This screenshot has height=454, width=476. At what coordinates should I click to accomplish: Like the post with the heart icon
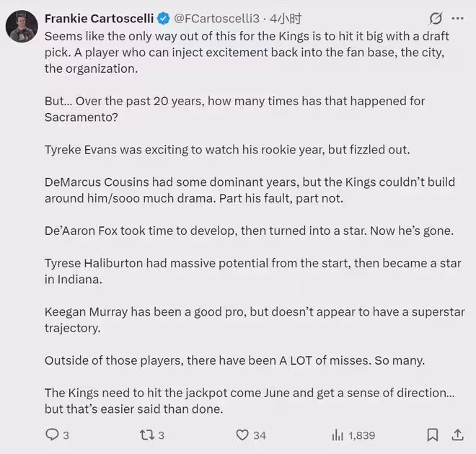242,435
